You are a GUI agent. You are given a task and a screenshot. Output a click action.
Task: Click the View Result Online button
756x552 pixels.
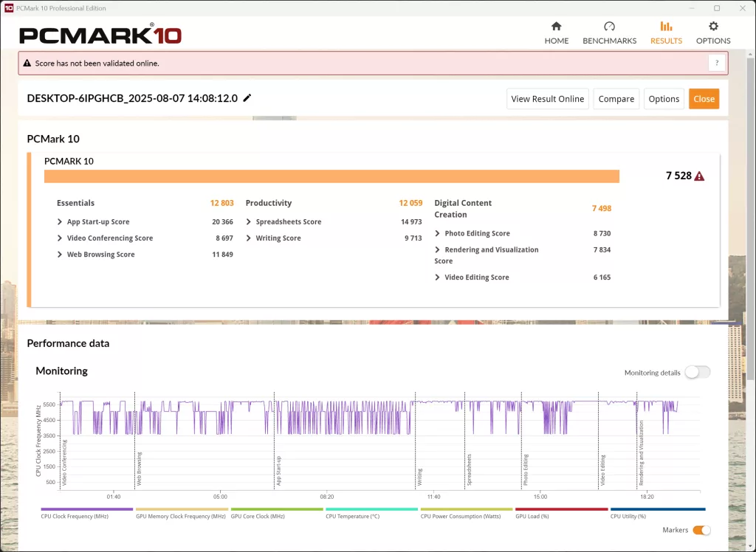(547, 99)
